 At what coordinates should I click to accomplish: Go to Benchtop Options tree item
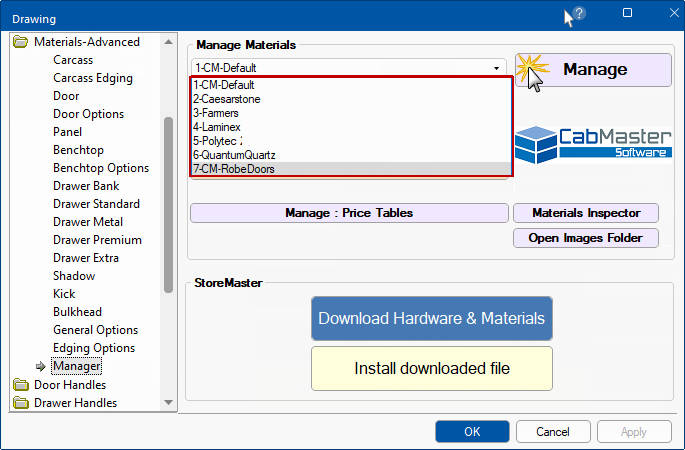coord(101,168)
